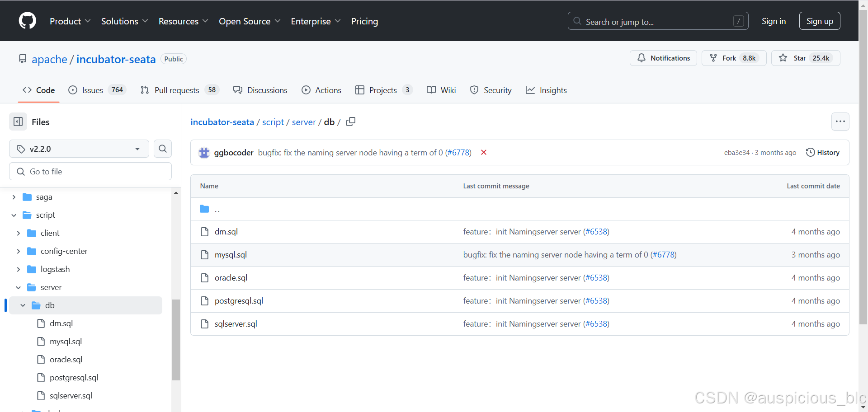Focus the Search or jump to field
This screenshot has width=868, height=412.
coord(658,21)
